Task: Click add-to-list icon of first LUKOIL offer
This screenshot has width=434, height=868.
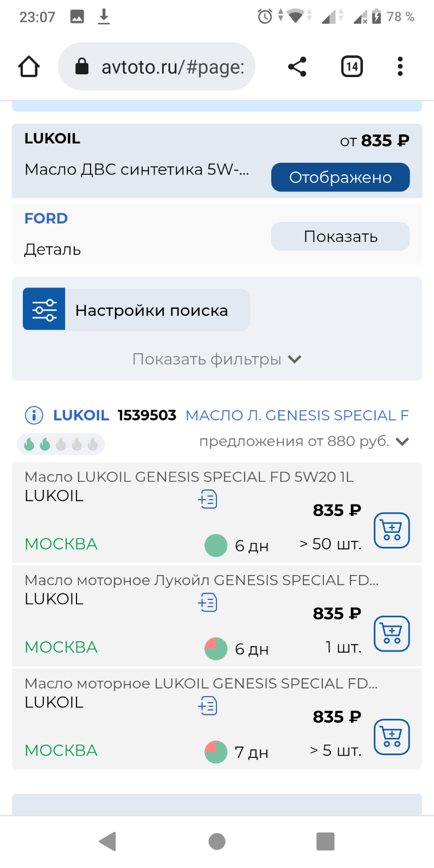Action: [x=208, y=499]
